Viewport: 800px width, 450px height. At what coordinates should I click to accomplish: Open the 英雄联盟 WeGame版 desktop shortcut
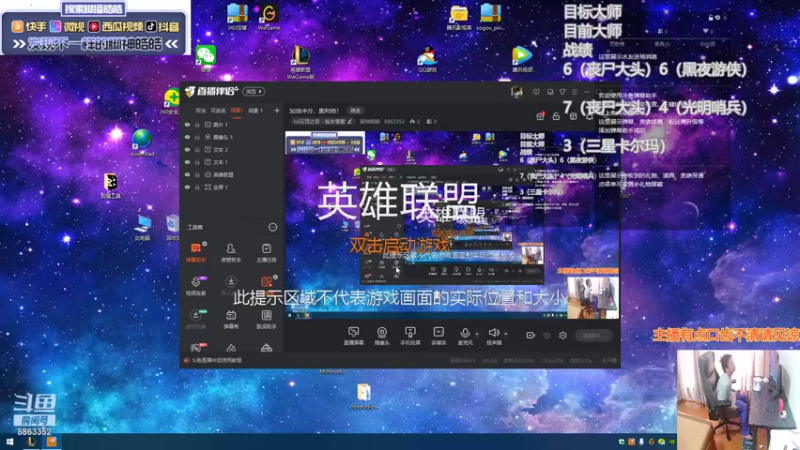[x=301, y=62]
